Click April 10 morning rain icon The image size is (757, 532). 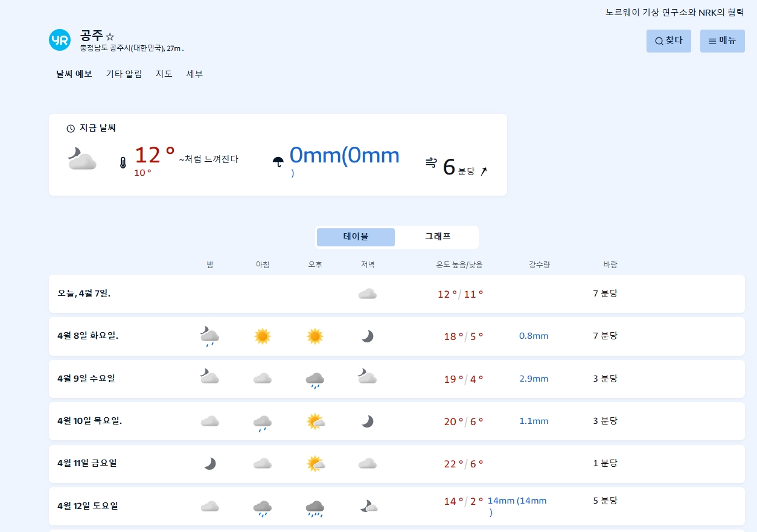coord(262,423)
